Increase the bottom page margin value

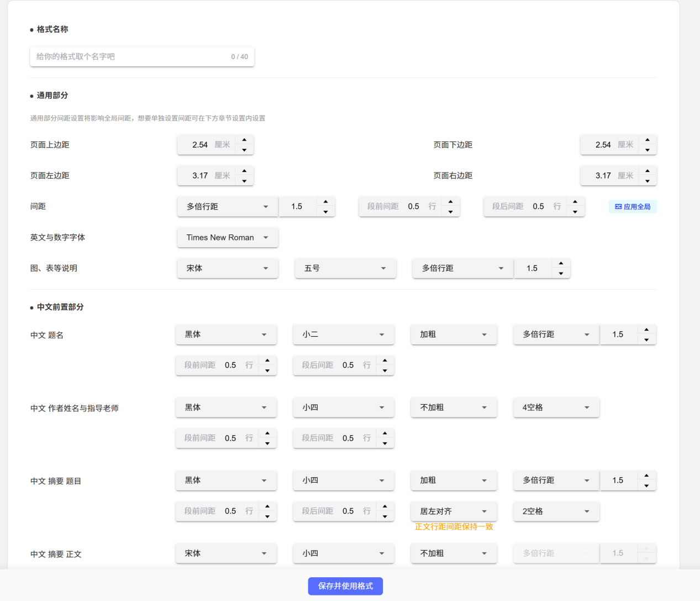(x=648, y=140)
